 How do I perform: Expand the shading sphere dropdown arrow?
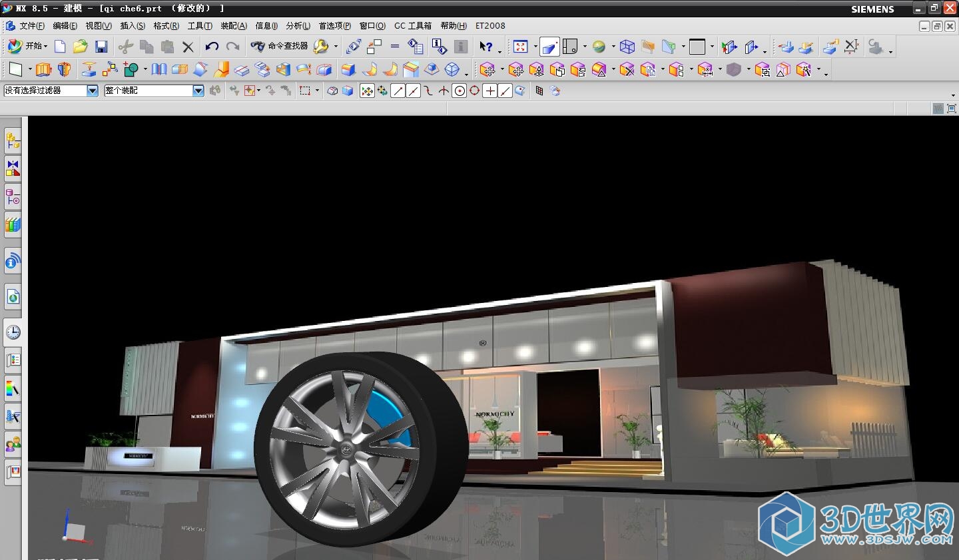[x=613, y=47]
